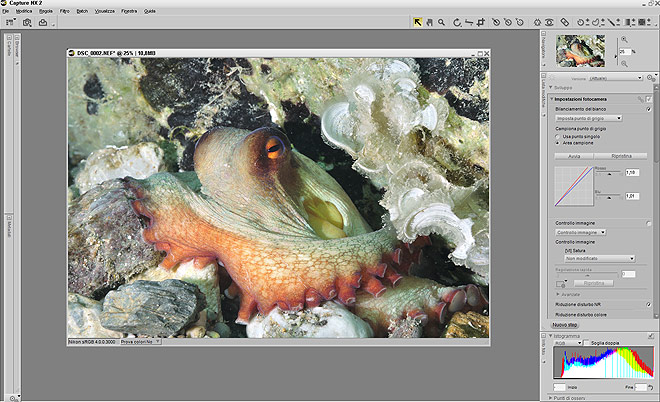The image size is (660, 402).
Task: Open the RGB channel dropdown in Istogramma
Action: click(568, 343)
